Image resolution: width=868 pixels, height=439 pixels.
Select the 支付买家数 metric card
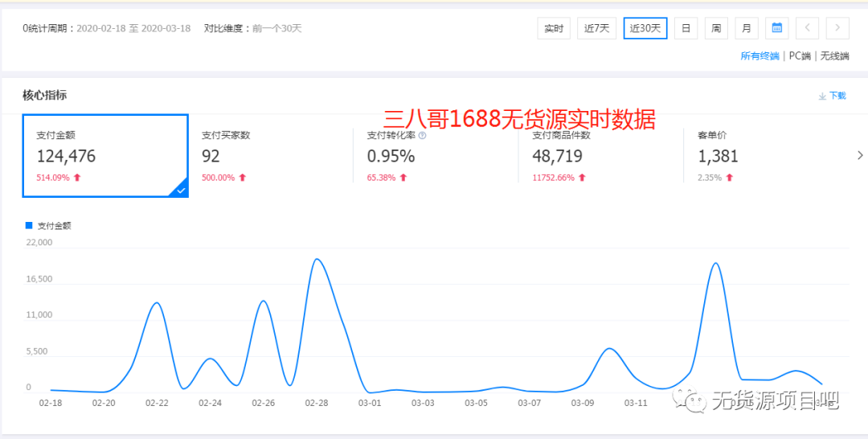point(269,155)
